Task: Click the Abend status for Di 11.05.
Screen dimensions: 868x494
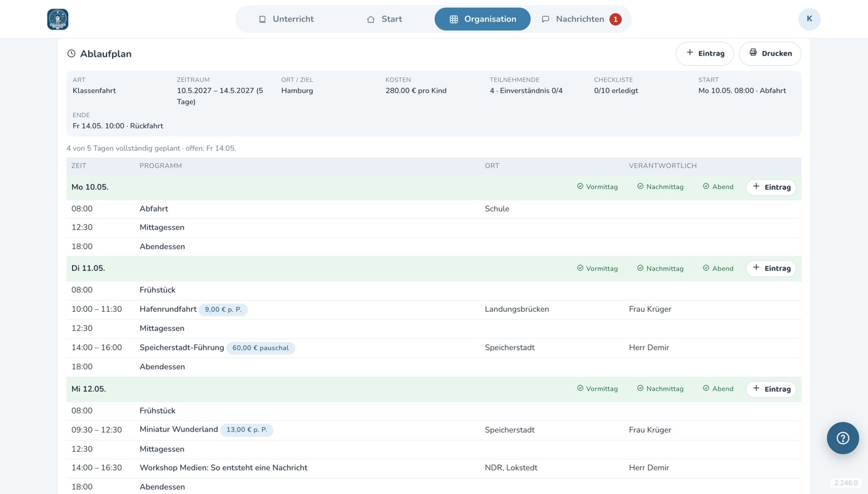Action: pyautogui.click(x=718, y=268)
